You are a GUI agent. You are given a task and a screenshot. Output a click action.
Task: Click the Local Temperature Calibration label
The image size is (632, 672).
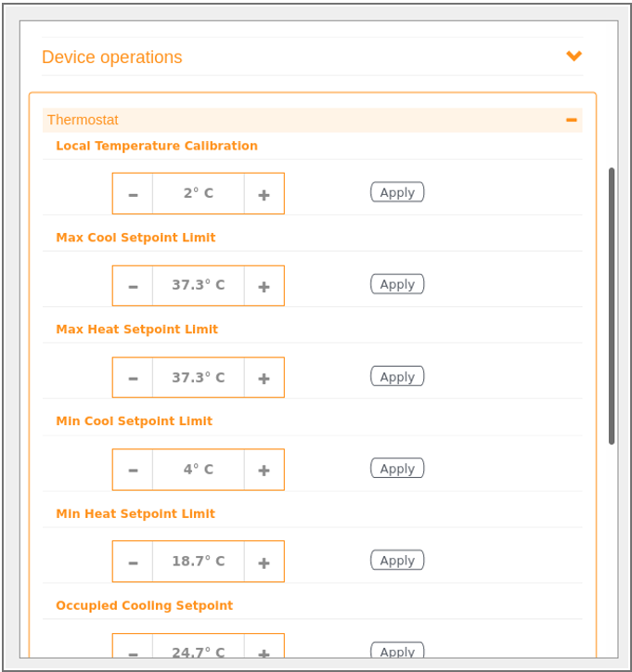click(x=157, y=146)
